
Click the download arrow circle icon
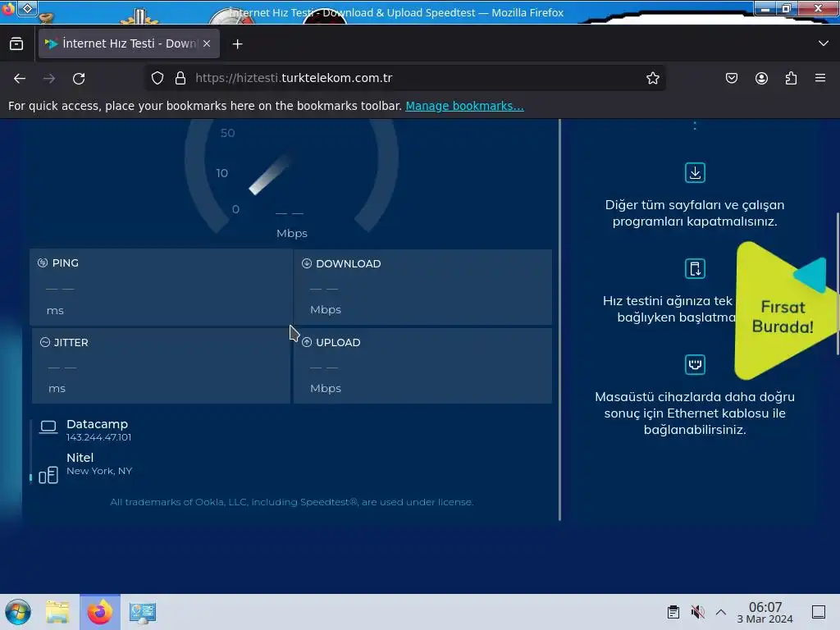(307, 263)
